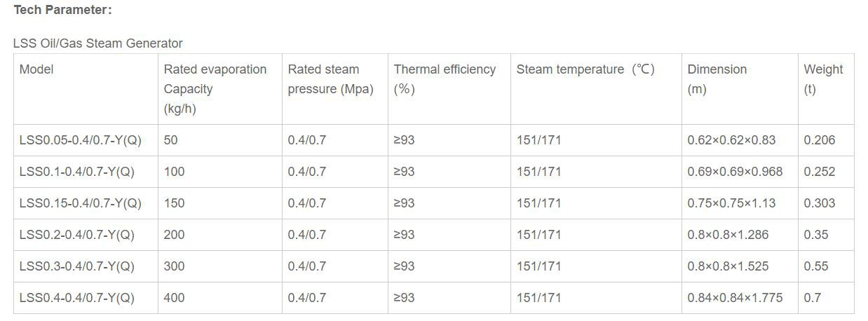868x321 pixels.
Task: Select the Weight (t) header cell
Action: [823, 79]
